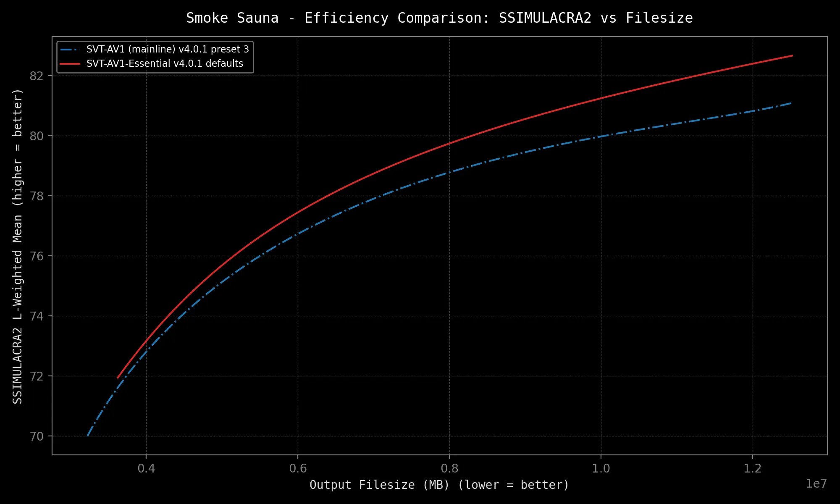
Task: Click the SVT-AV1-Essential legend entry
Action: pos(165,64)
